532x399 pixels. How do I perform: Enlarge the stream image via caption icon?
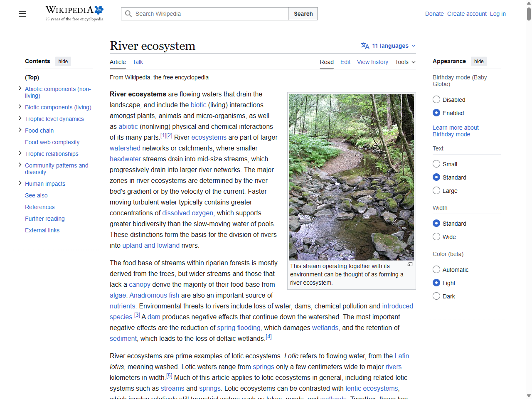tap(410, 264)
